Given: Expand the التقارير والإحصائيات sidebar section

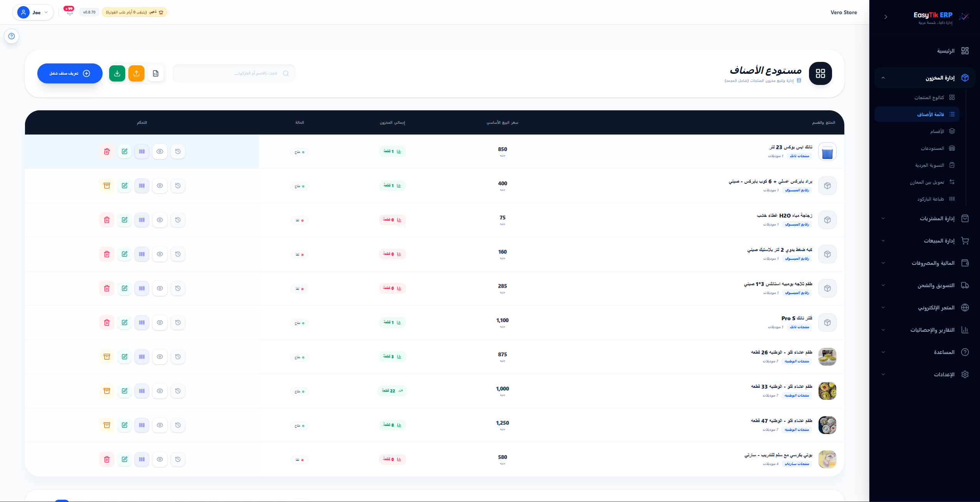Looking at the screenshot, I should click(925, 330).
